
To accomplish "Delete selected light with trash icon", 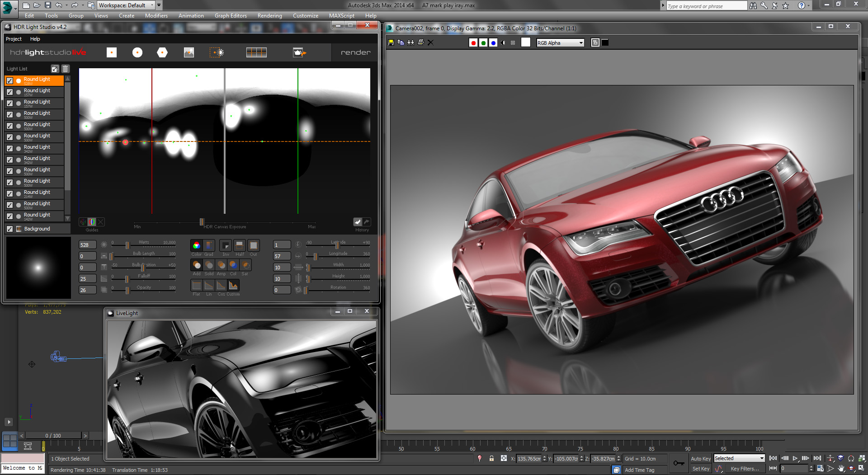I will click(65, 69).
